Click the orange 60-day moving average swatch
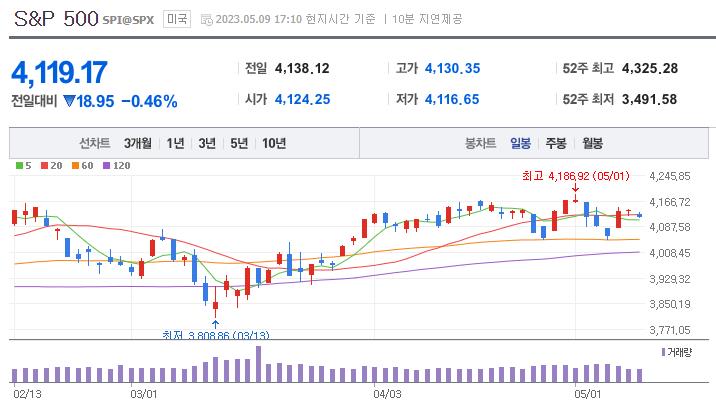This screenshot has width=716, height=408. click(x=75, y=166)
